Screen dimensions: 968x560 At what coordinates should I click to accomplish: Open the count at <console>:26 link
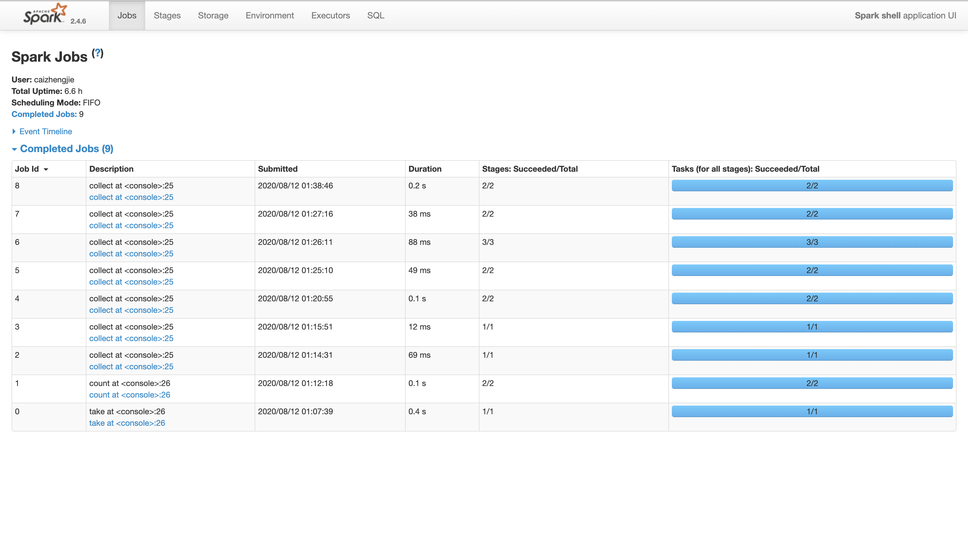129,395
